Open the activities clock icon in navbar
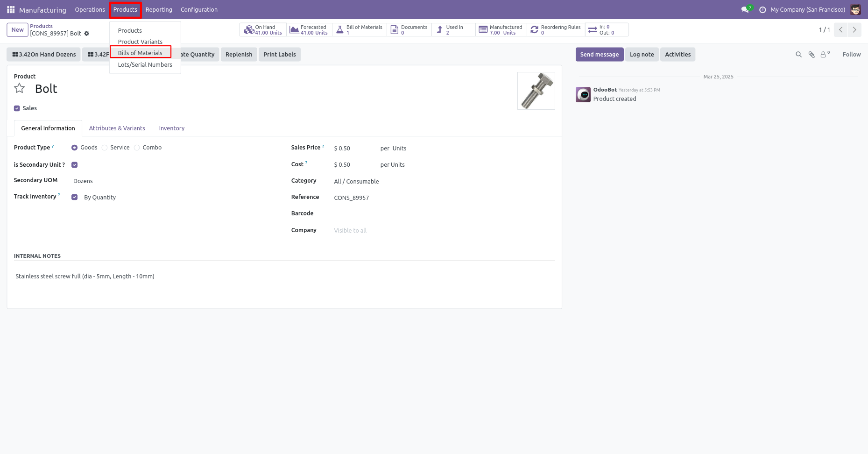Image resolution: width=868 pixels, height=454 pixels. [762, 10]
